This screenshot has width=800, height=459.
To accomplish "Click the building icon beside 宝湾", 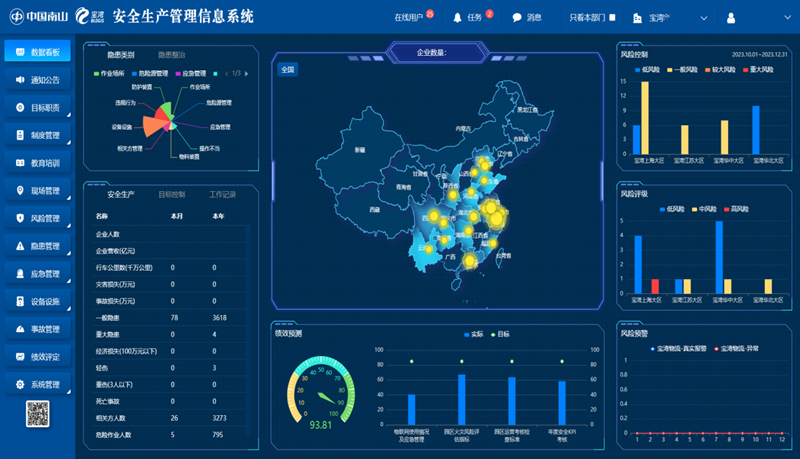I will point(637,18).
